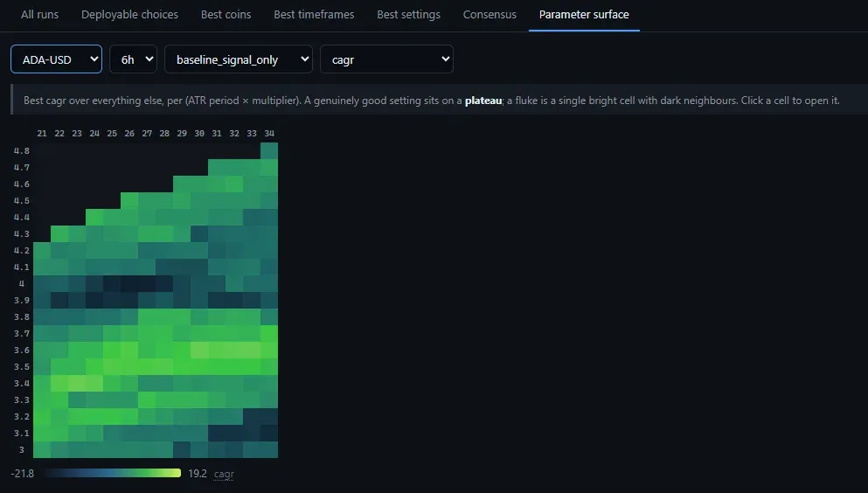Open the Best settings tab
This screenshot has height=493, width=868.
pyautogui.click(x=408, y=14)
